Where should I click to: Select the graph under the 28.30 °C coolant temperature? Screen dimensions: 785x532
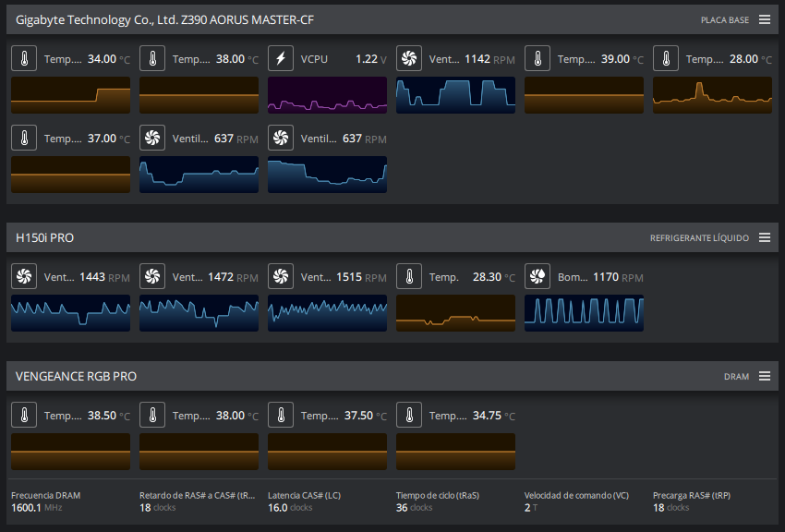click(x=455, y=313)
